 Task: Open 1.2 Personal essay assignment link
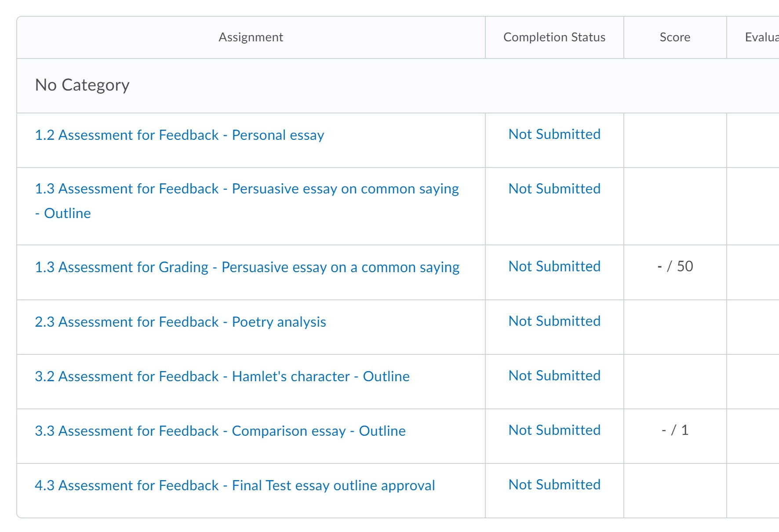pos(179,135)
